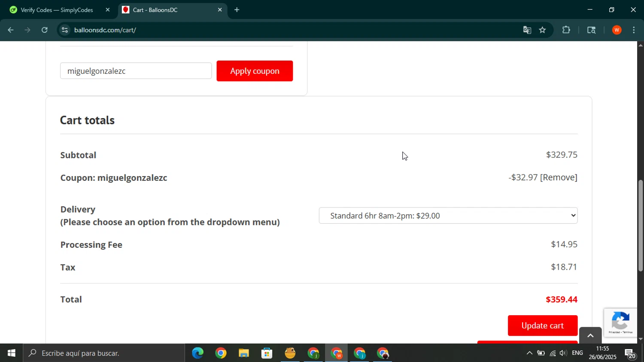Open the Delivery option dropdown
644x362 pixels.
coord(448,216)
